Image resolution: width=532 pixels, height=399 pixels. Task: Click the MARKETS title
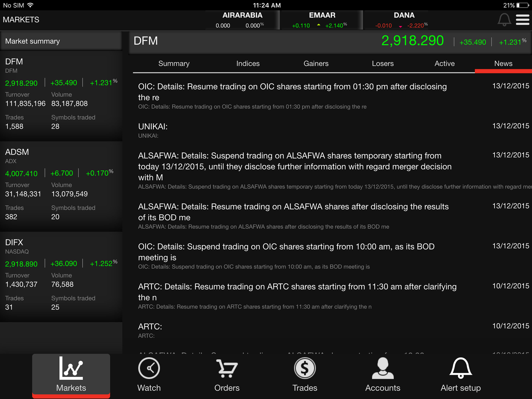click(x=21, y=20)
